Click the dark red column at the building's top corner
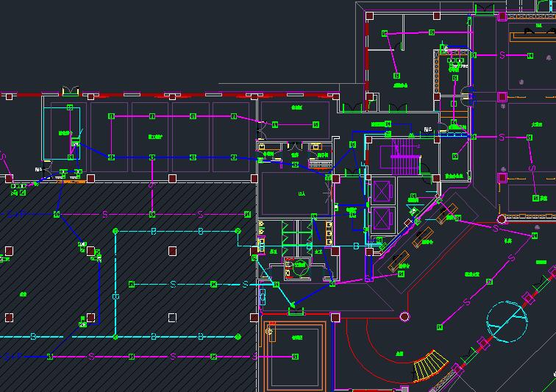Image resolution: width=556 pixels, height=392 pixels. pyautogui.click(x=368, y=15)
